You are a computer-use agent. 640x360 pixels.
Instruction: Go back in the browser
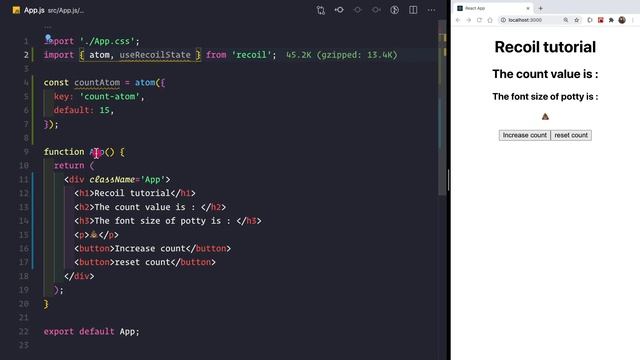pyautogui.click(x=458, y=20)
